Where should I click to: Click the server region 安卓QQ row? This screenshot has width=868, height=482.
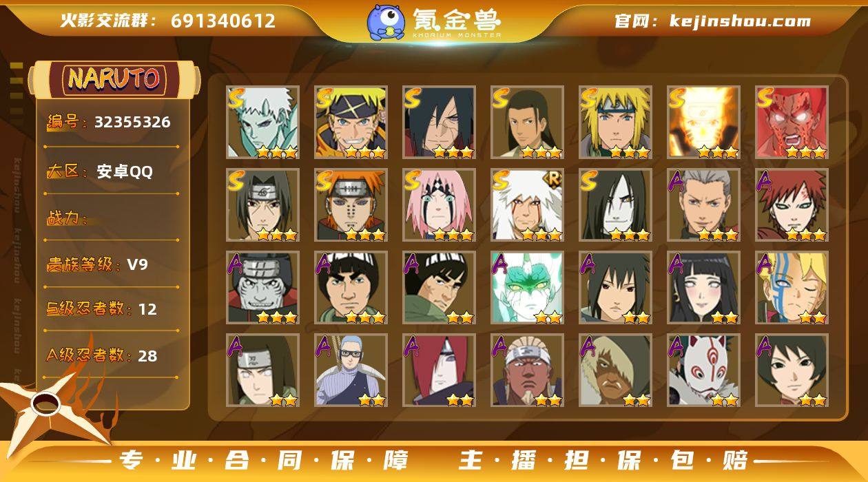[x=110, y=171]
